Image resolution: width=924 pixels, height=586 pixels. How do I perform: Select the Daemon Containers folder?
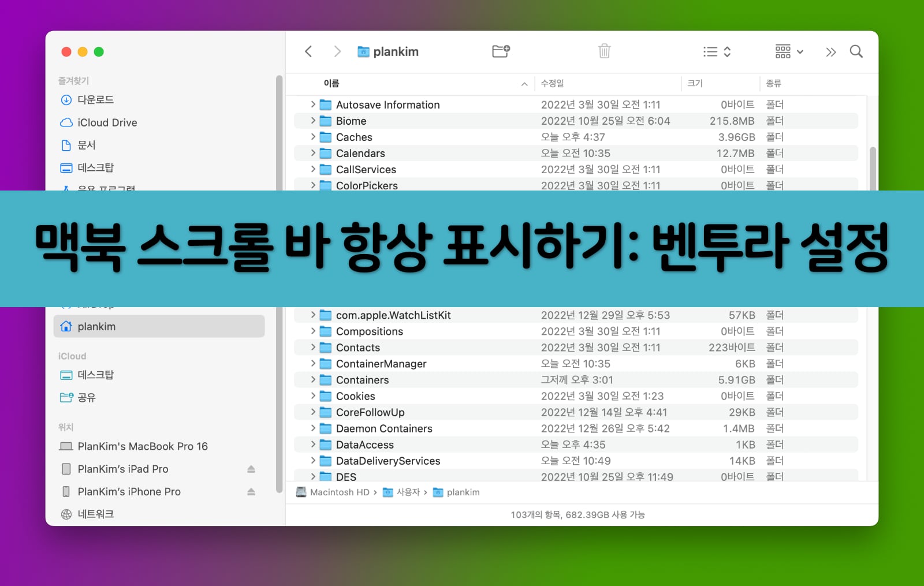pyautogui.click(x=576, y=428)
